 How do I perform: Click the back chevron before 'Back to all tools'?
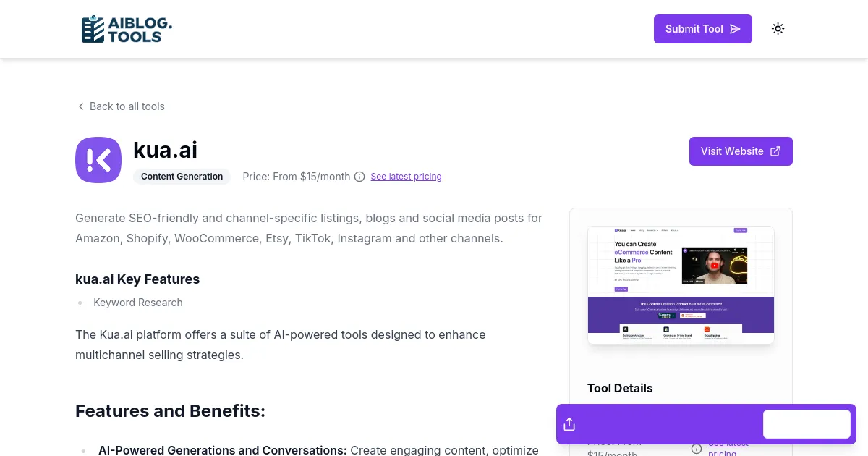click(x=81, y=106)
